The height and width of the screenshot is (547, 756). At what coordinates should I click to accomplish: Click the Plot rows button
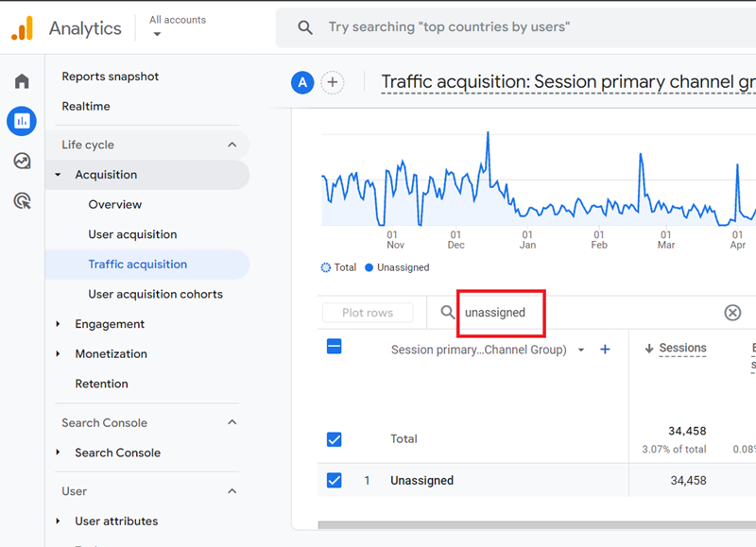(368, 312)
